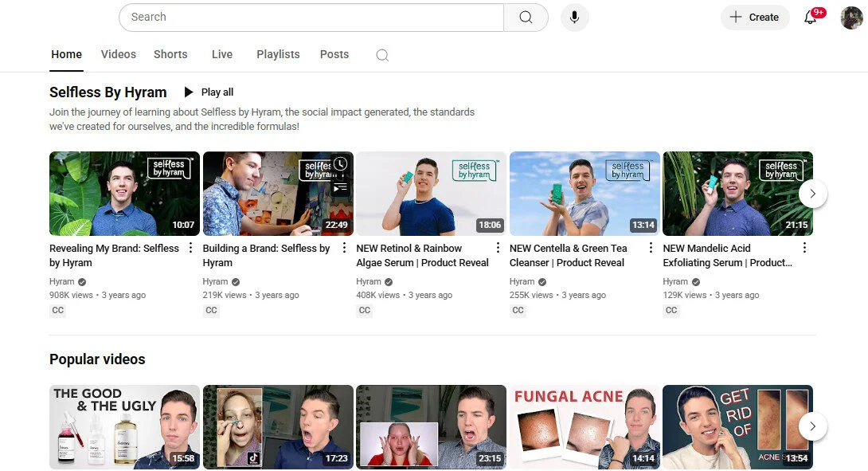
Task: Add Building a Brand to Watch Later
Action: click(340, 164)
